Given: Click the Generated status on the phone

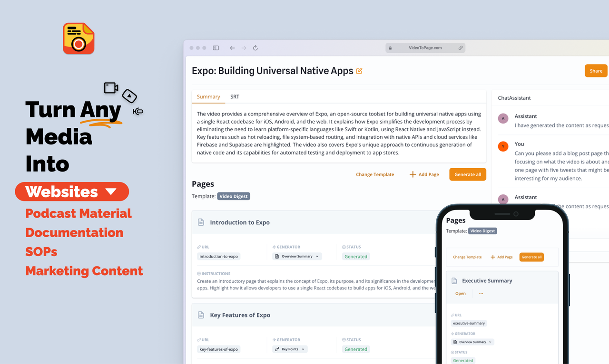Looking at the screenshot, I should [463, 361].
